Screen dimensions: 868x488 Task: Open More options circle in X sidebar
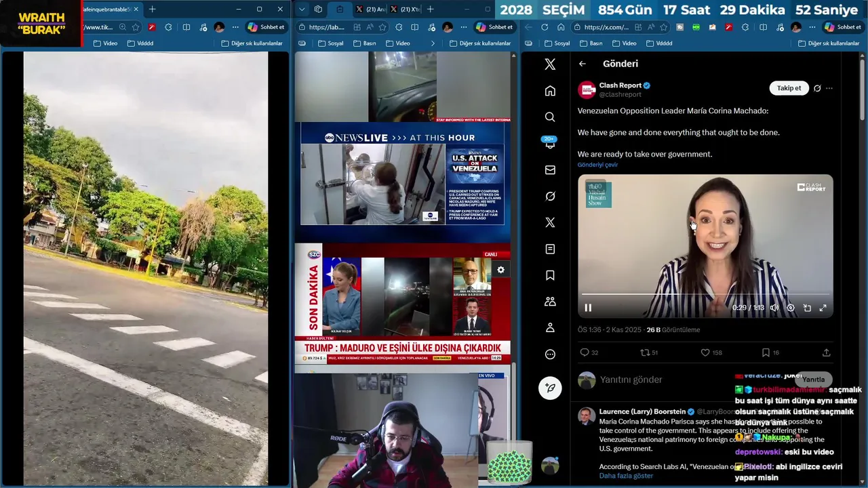(550, 354)
